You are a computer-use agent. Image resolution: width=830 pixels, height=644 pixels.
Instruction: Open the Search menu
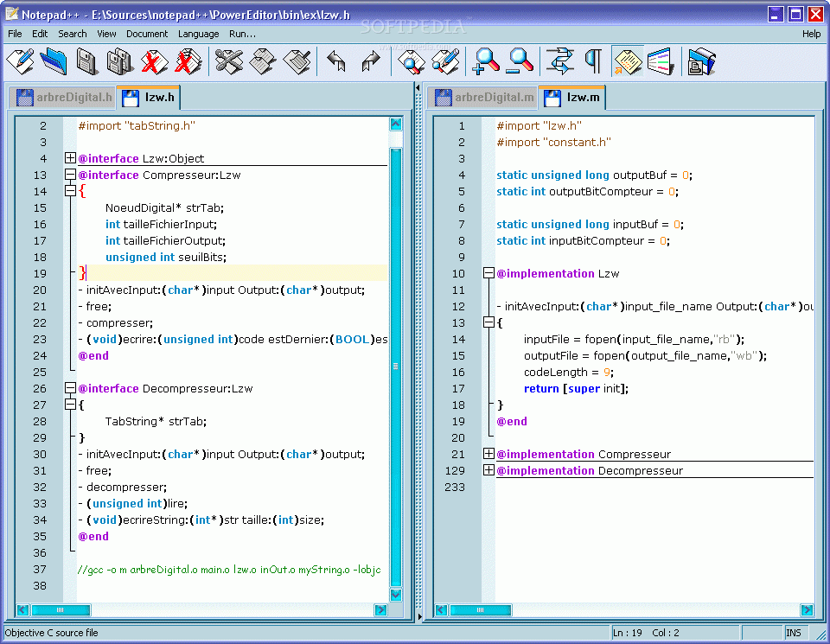(x=73, y=34)
